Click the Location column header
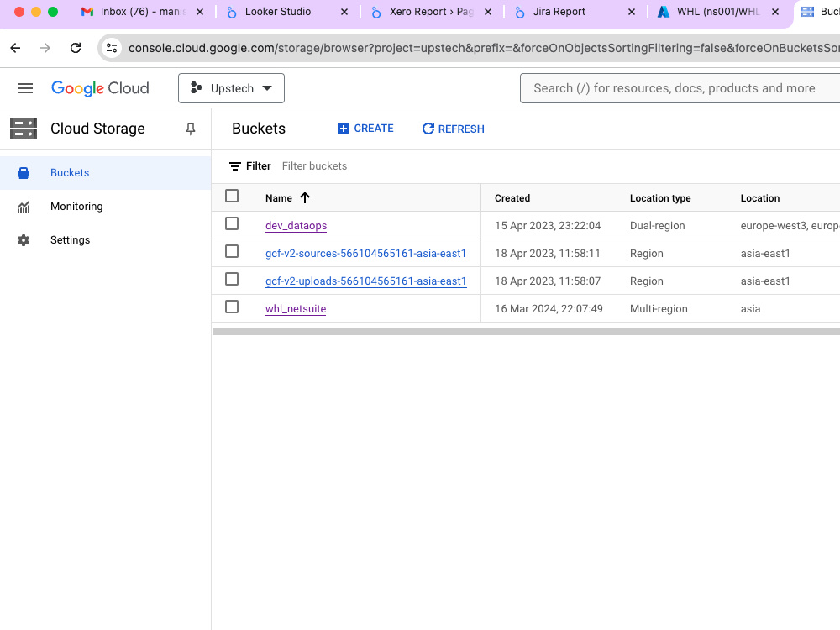The width and height of the screenshot is (840, 630). [759, 198]
